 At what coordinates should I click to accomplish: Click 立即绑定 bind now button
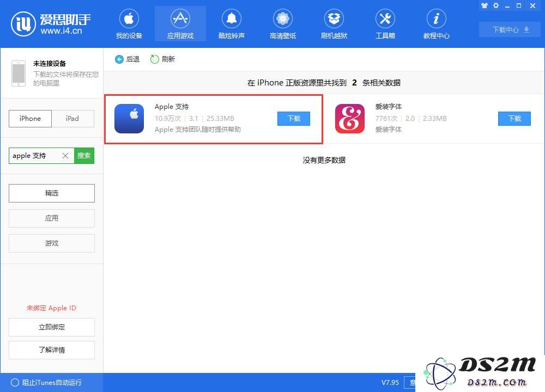point(52,327)
